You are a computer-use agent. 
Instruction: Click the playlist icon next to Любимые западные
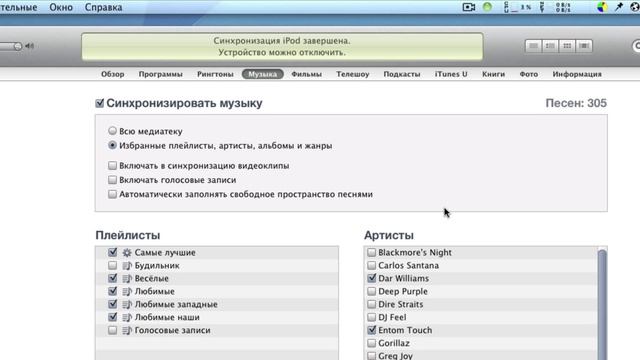pos(127,304)
